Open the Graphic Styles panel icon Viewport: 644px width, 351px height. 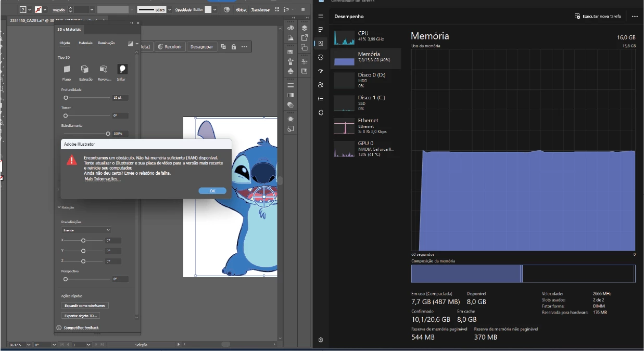coord(291,128)
